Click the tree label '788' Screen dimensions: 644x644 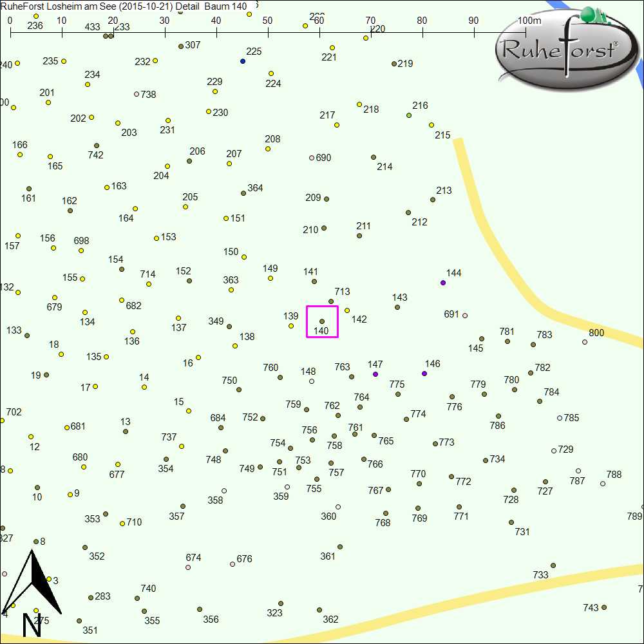[x=614, y=475]
